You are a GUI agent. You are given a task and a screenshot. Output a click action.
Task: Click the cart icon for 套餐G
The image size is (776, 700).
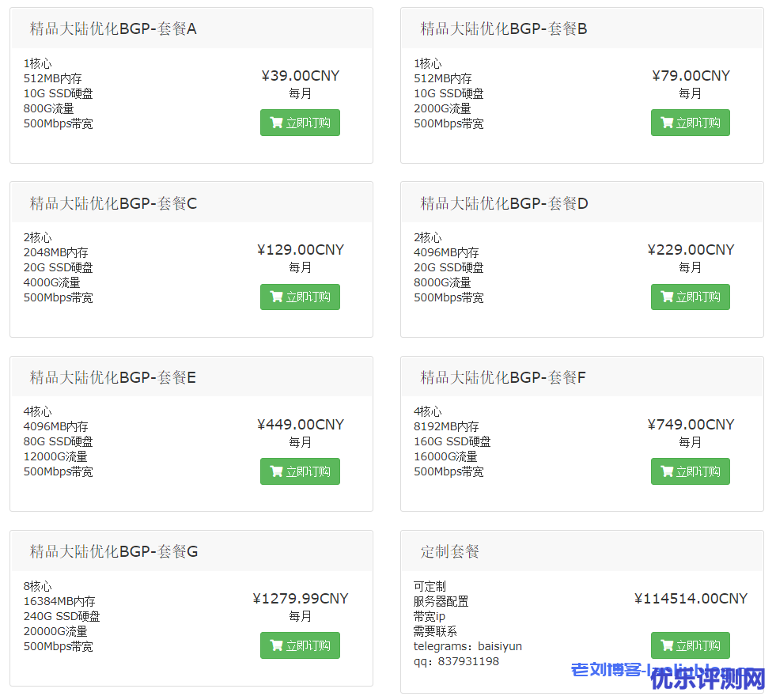(276, 645)
